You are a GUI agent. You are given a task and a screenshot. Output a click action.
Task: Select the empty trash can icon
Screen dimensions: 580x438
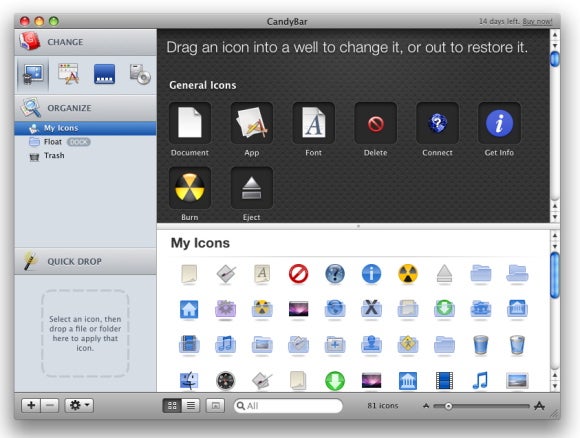(x=480, y=344)
